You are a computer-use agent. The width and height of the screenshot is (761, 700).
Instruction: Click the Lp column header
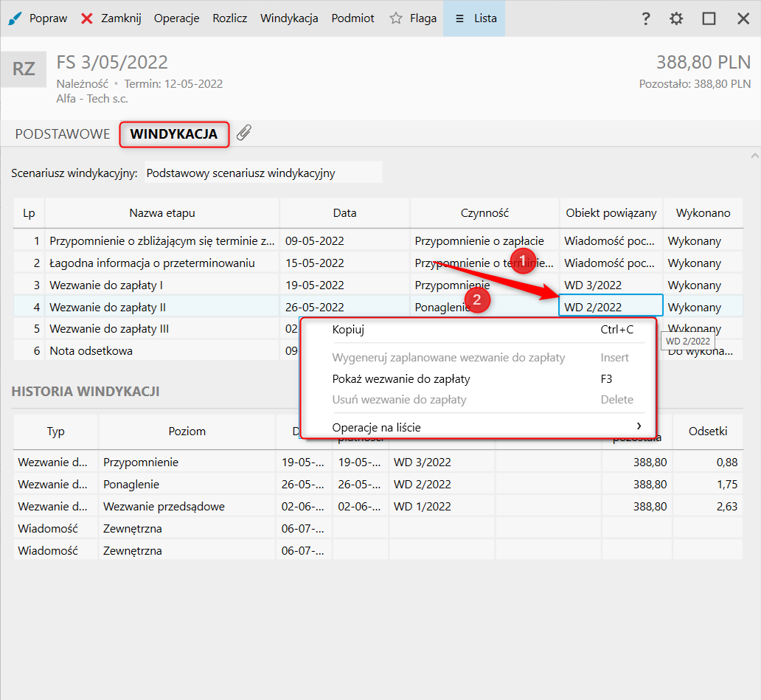pos(29,213)
